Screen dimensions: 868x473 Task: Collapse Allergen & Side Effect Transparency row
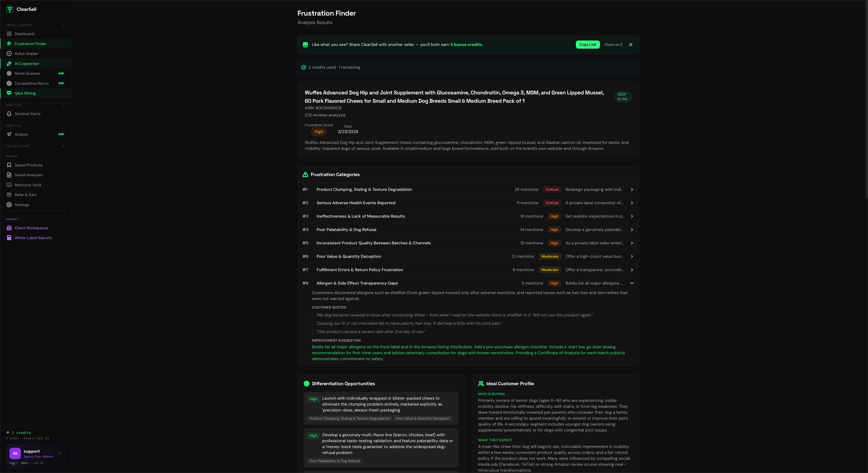pyautogui.click(x=632, y=283)
